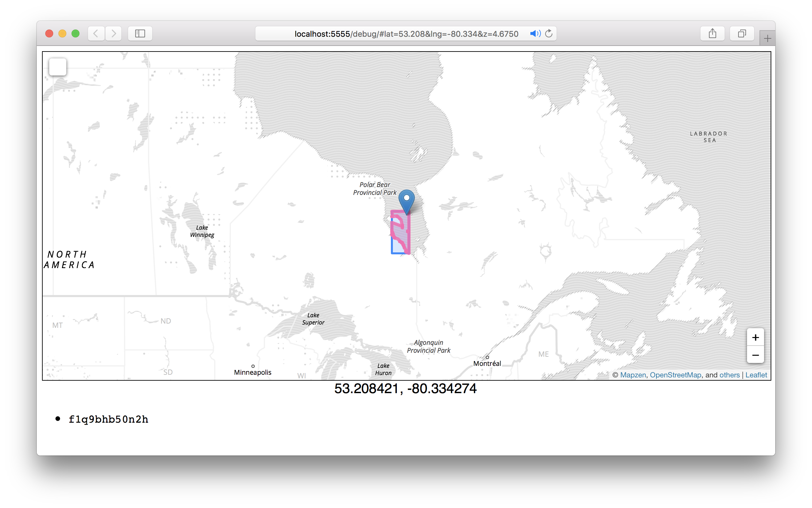Toggle the Safari sidebar icon
The width and height of the screenshot is (812, 508).
tap(140, 33)
